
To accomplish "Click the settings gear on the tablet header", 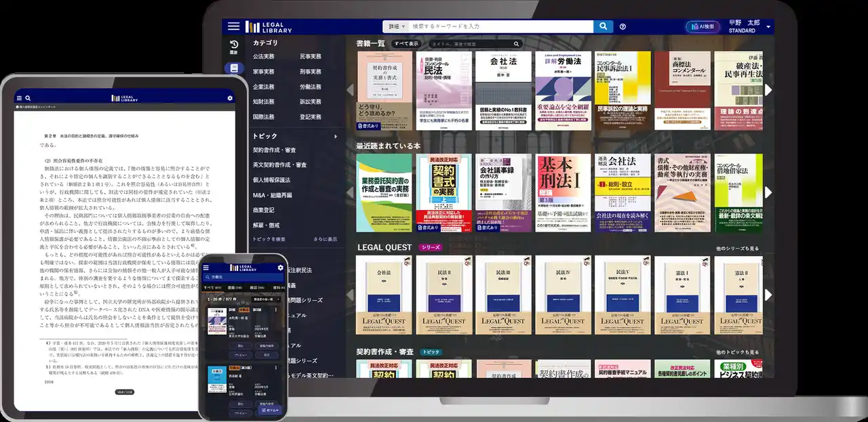I will 231,98.
